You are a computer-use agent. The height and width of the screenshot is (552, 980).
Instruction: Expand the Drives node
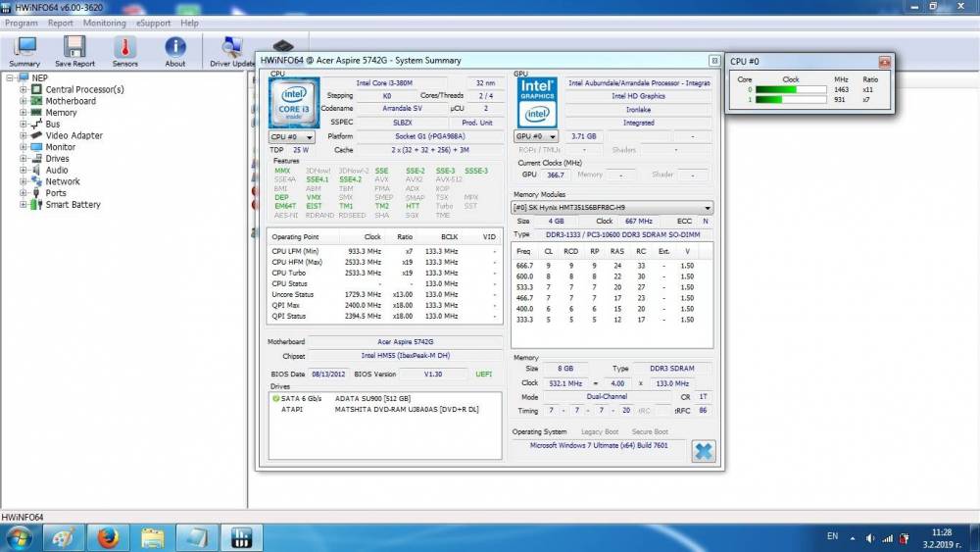24,158
